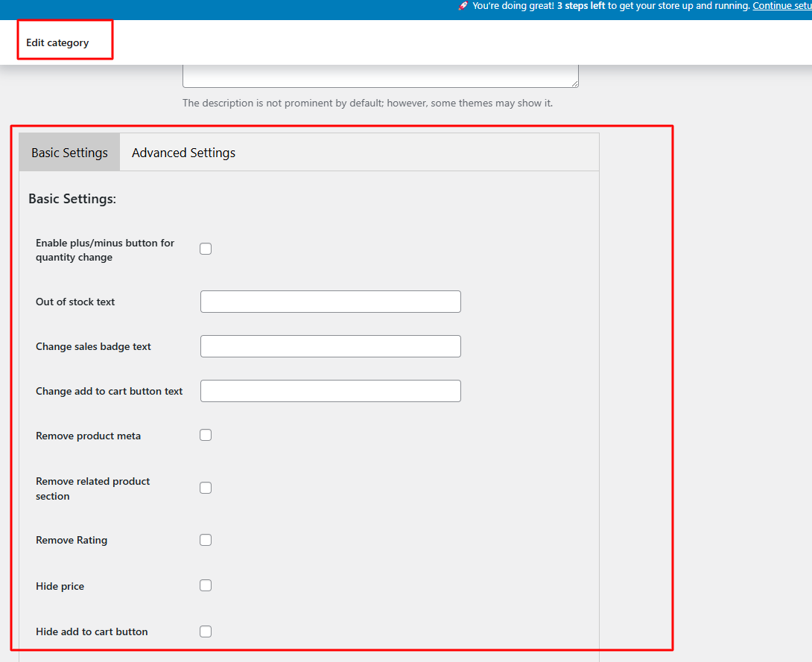The image size is (812, 662).
Task: Switch to the Basic Settings tab
Action: point(69,153)
